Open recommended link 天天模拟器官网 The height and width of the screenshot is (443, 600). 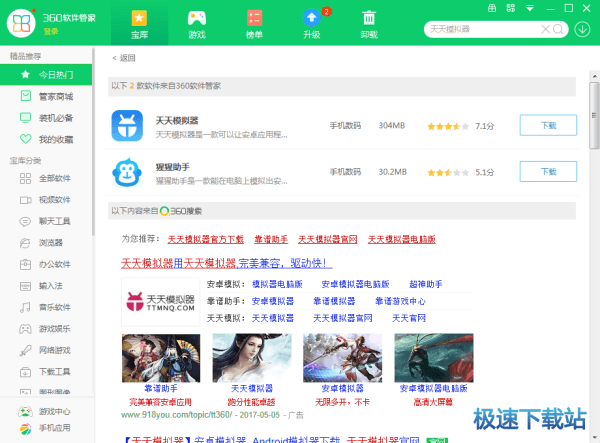pos(328,239)
